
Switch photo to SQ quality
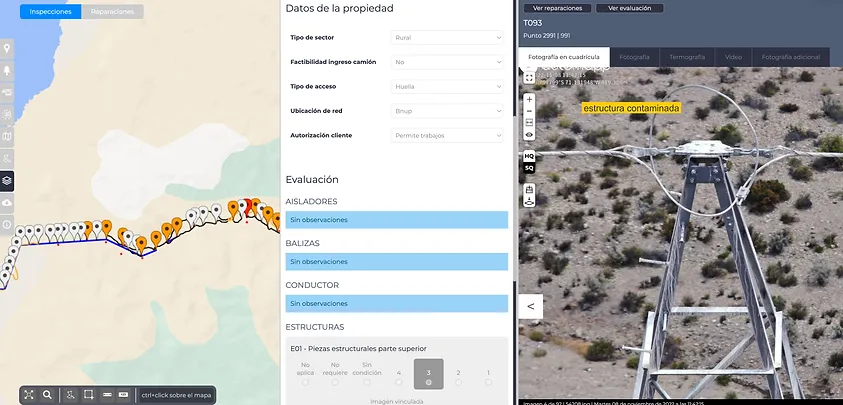[529, 168]
